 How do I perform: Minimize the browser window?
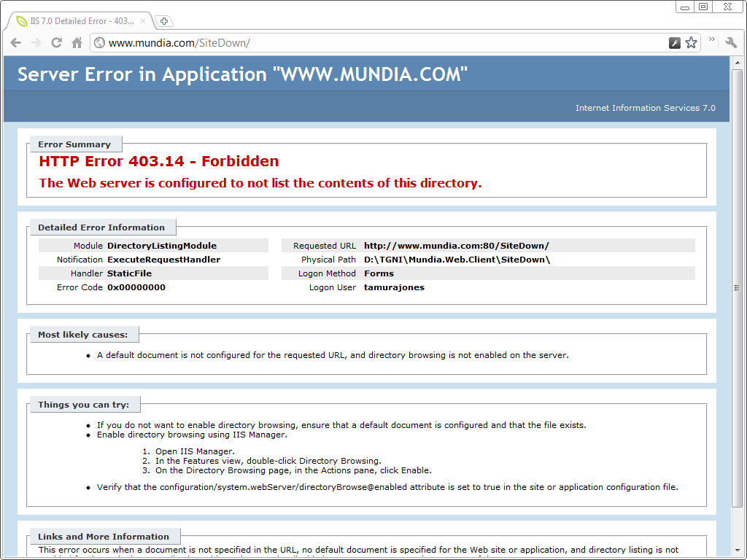click(685, 7)
